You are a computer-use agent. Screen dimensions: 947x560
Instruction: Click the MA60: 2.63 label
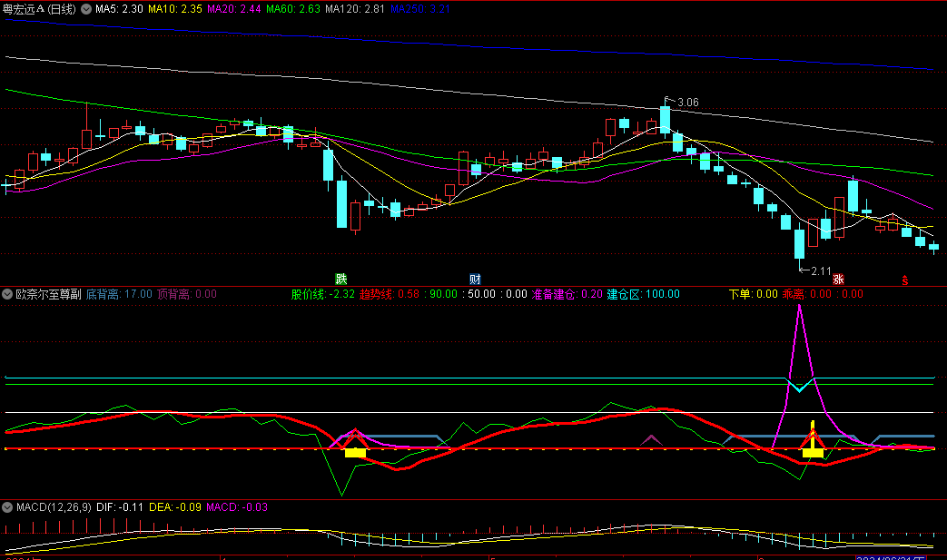[x=293, y=9]
